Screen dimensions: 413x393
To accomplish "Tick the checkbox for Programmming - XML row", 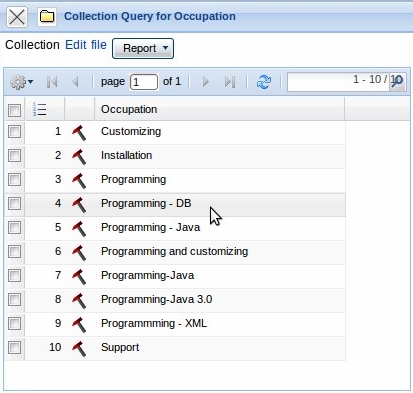I will [14, 324].
